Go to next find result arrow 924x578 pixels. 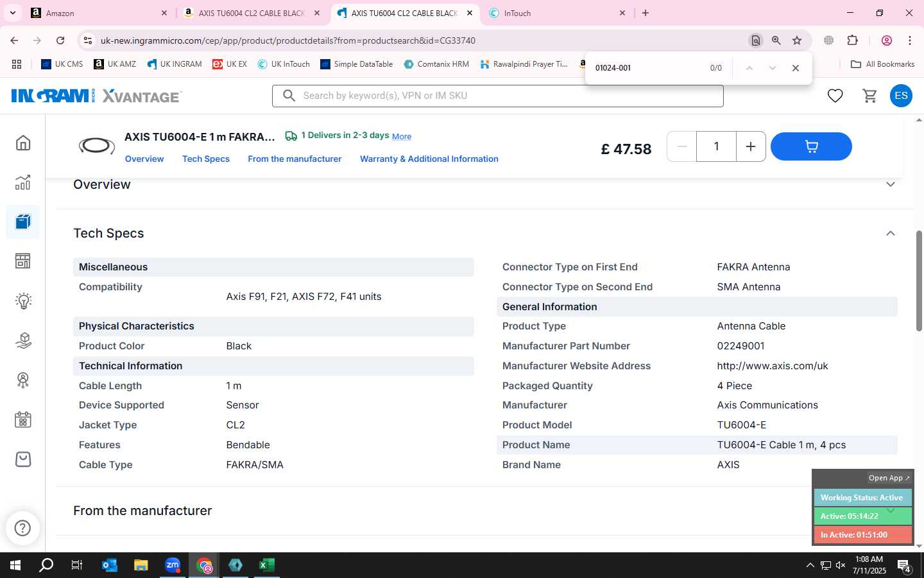(x=773, y=67)
